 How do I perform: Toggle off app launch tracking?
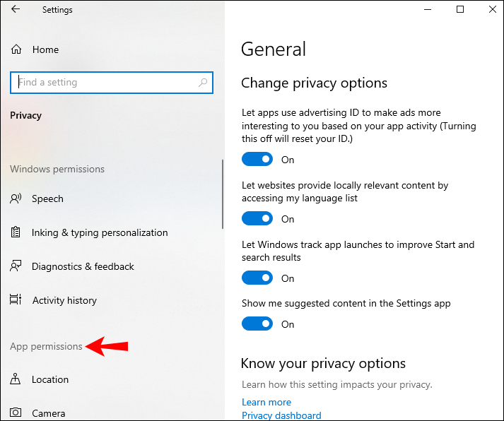pyautogui.click(x=257, y=278)
